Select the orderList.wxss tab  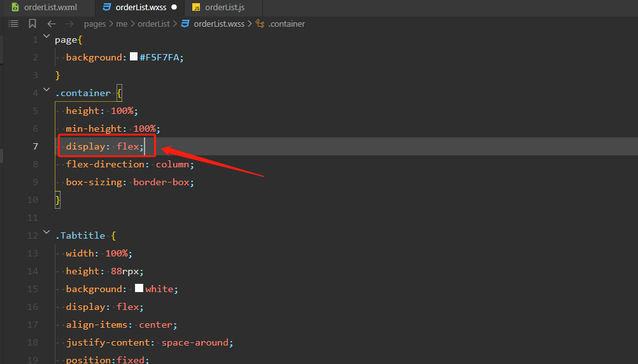point(139,8)
